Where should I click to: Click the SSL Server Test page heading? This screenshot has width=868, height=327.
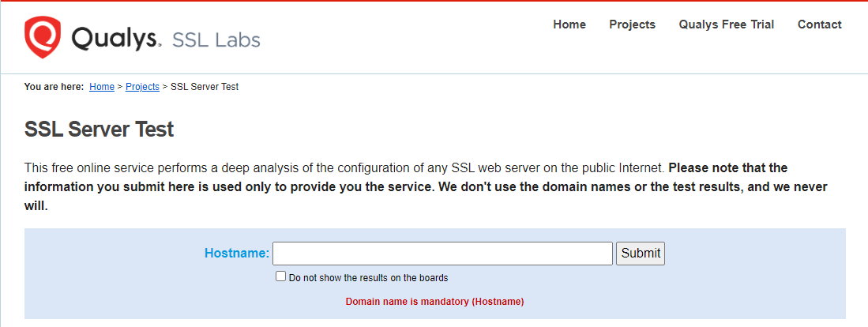(99, 130)
